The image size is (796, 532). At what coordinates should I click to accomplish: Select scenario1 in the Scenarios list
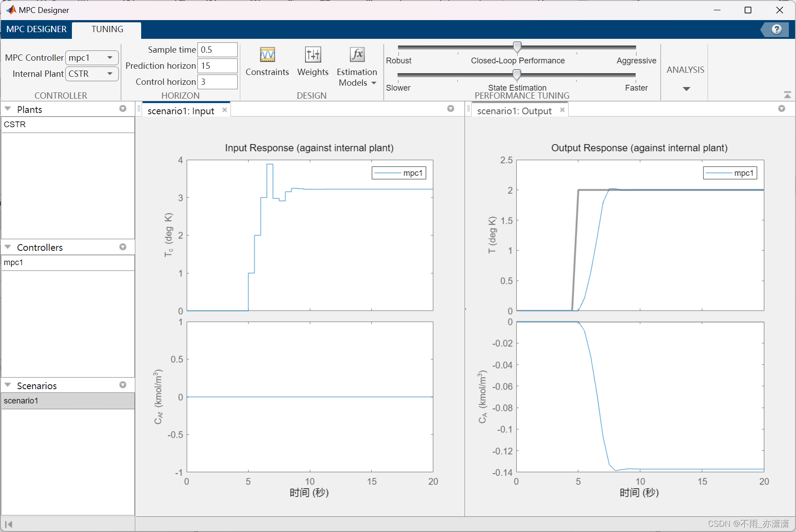[68, 401]
